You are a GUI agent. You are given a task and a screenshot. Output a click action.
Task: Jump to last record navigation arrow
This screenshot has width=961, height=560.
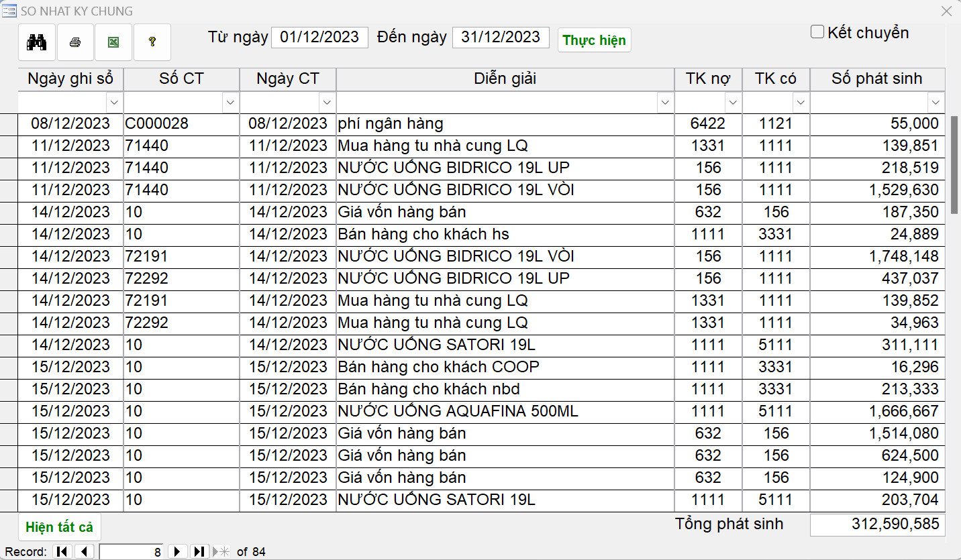pyautogui.click(x=199, y=551)
